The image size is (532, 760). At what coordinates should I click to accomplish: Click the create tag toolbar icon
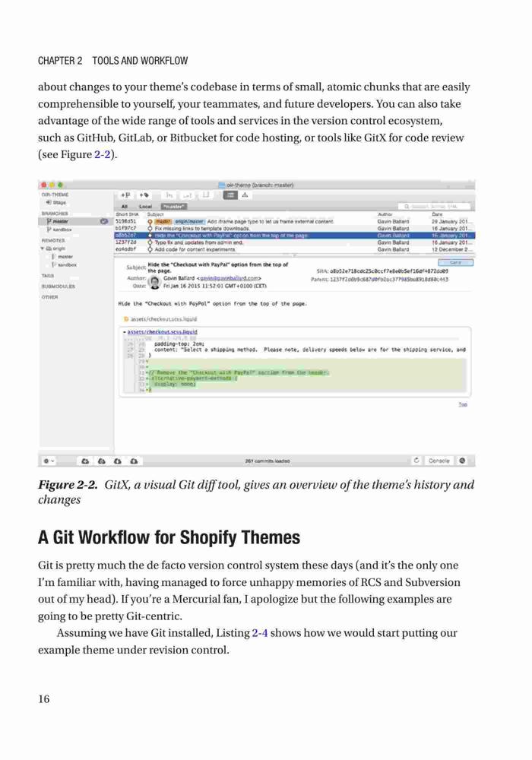pyautogui.click(x=144, y=195)
